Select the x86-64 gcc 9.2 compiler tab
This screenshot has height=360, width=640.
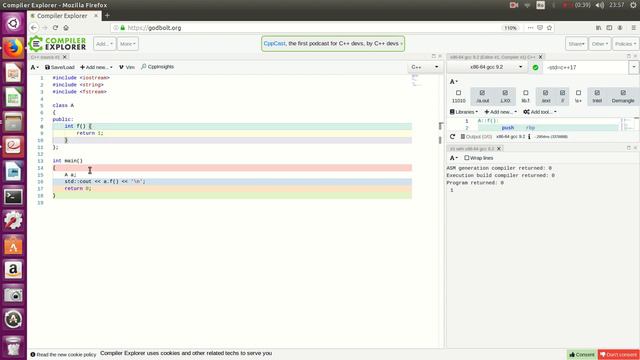(x=492, y=57)
